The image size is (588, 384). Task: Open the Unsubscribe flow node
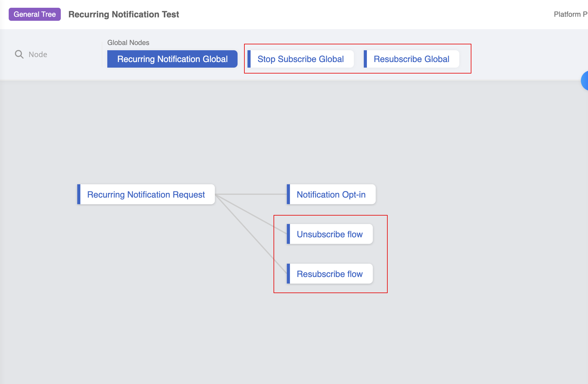tap(330, 234)
